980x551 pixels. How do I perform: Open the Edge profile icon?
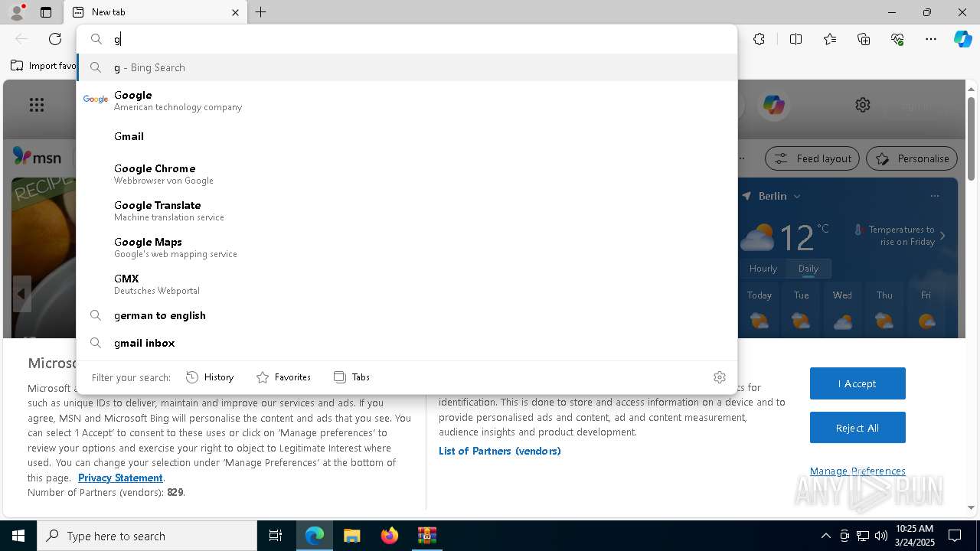coord(16,12)
